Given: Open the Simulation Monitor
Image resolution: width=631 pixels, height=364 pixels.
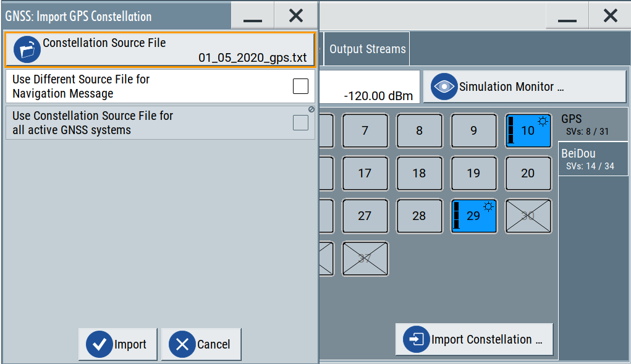Looking at the screenshot, I should coord(525,87).
